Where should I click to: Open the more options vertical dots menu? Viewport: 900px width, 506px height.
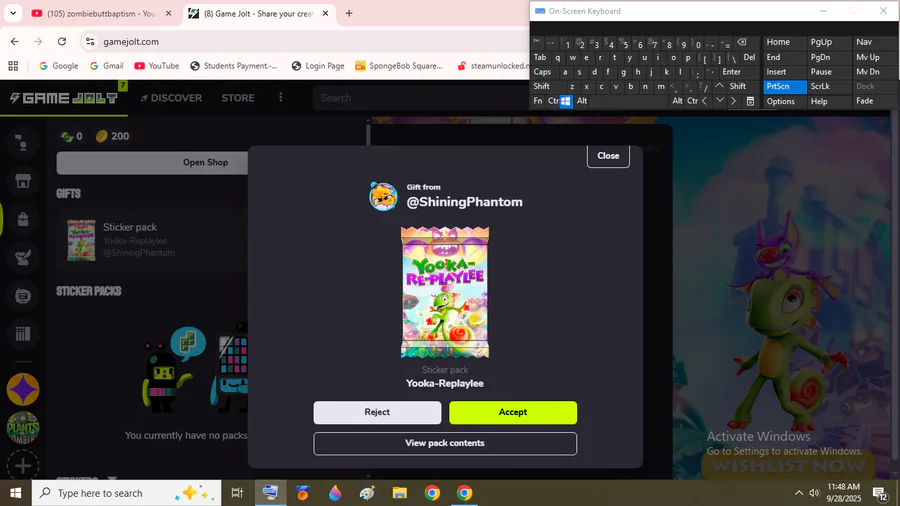[x=281, y=98]
